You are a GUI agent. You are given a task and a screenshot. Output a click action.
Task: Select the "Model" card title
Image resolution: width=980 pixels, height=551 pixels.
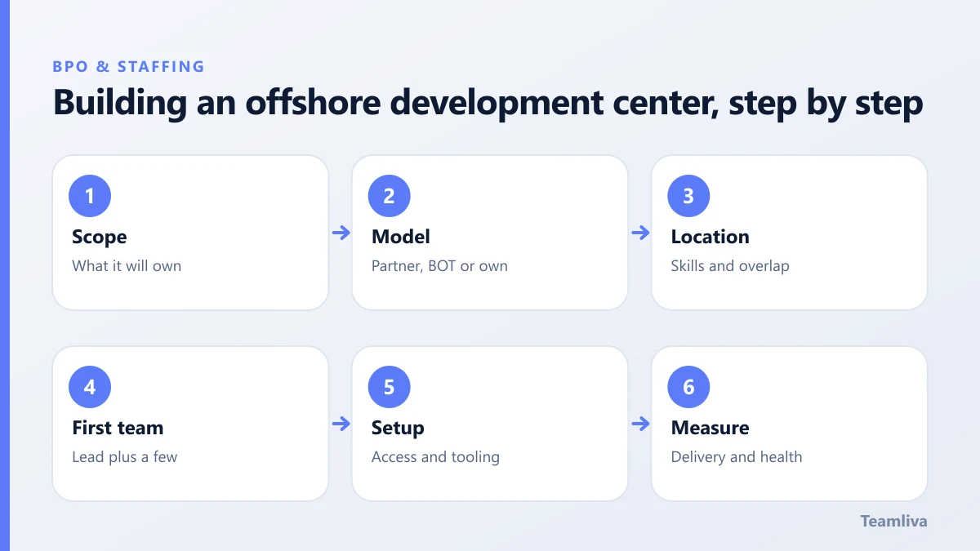pyautogui.click(x=401, y=237)
